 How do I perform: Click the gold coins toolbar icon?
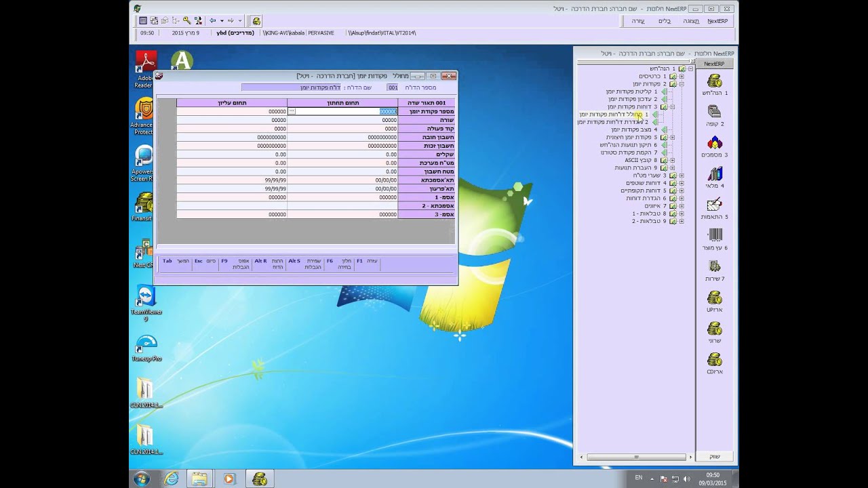point(256,21)
